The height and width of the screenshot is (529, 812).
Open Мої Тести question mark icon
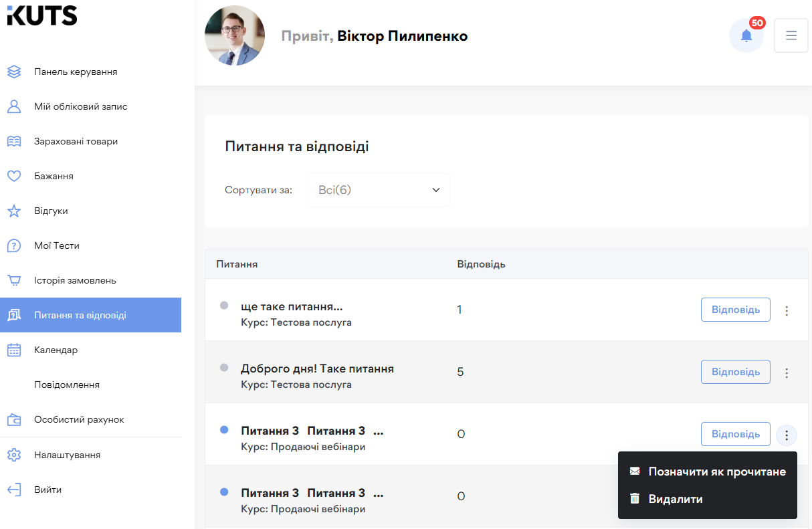point(14,245)
